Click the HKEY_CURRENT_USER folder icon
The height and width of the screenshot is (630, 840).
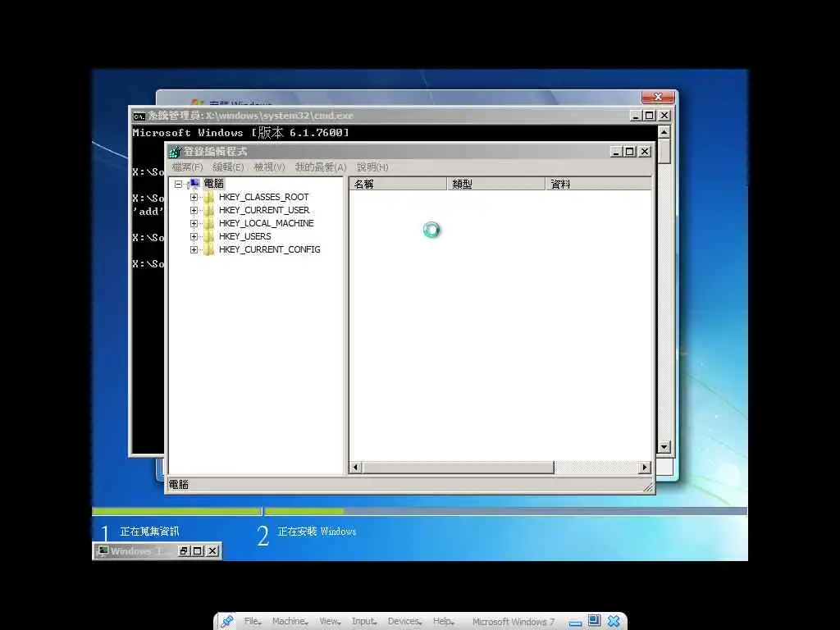pyautogui.click(x=209, y=210)
